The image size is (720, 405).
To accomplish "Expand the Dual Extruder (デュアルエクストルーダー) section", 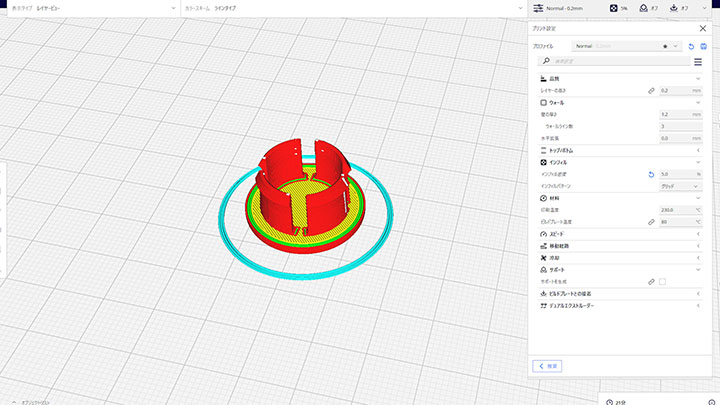I will [x=619, y=305].
